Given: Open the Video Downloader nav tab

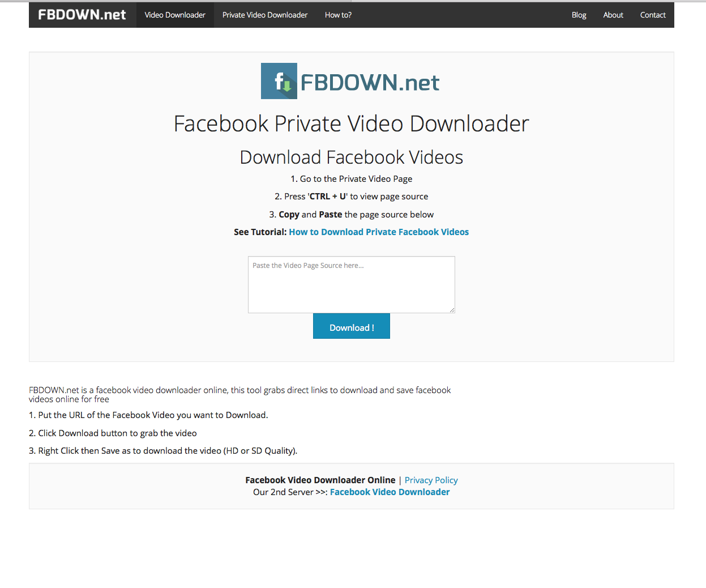Looking at the screenshot, I should [175, 15].
